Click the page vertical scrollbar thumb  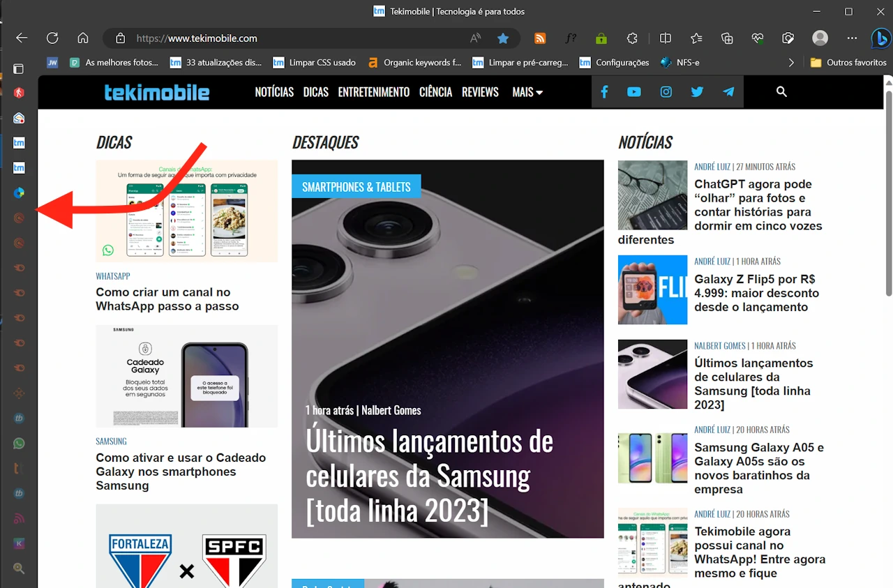pos(888,192)
